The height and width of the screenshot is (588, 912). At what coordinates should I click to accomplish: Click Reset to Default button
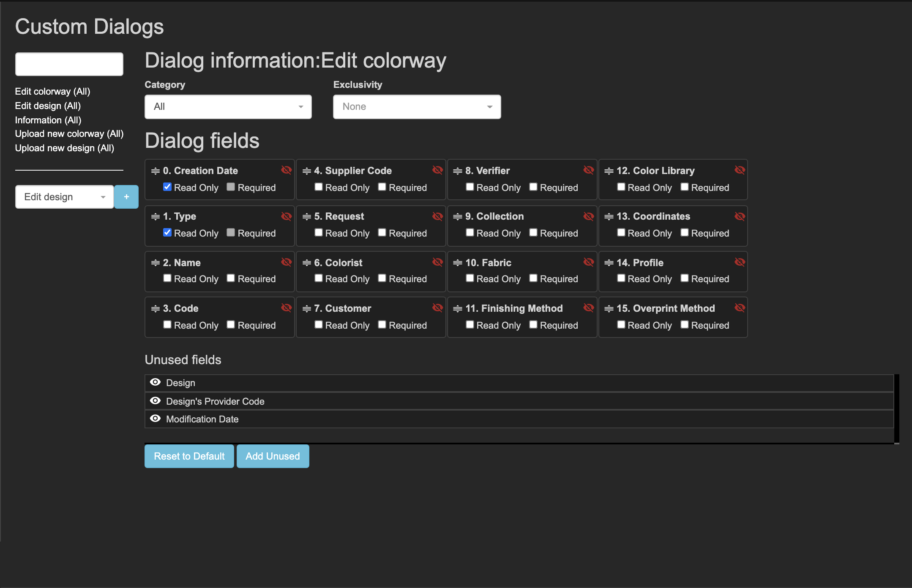[189, 456]
